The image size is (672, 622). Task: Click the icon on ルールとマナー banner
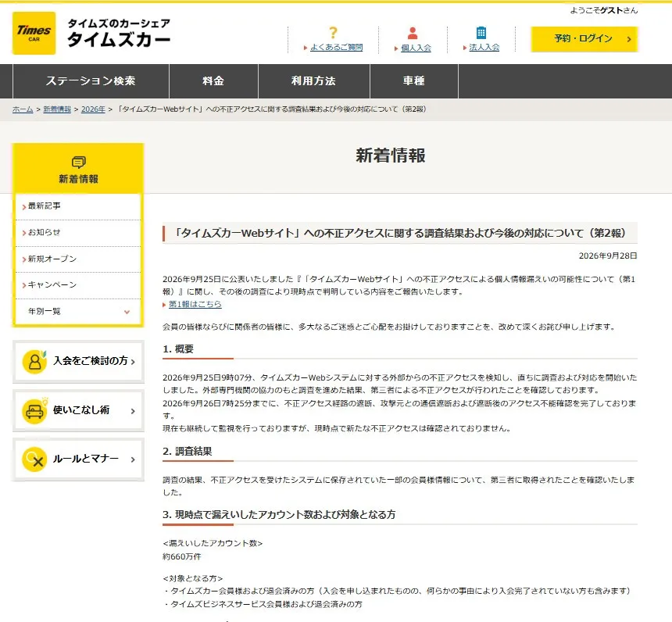click(x=34, y=459)
